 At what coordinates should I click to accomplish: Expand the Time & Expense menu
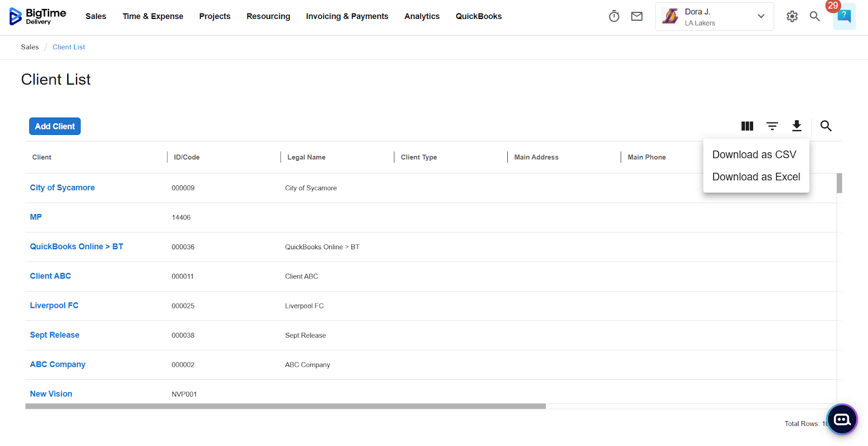click(x=152, y=16)
